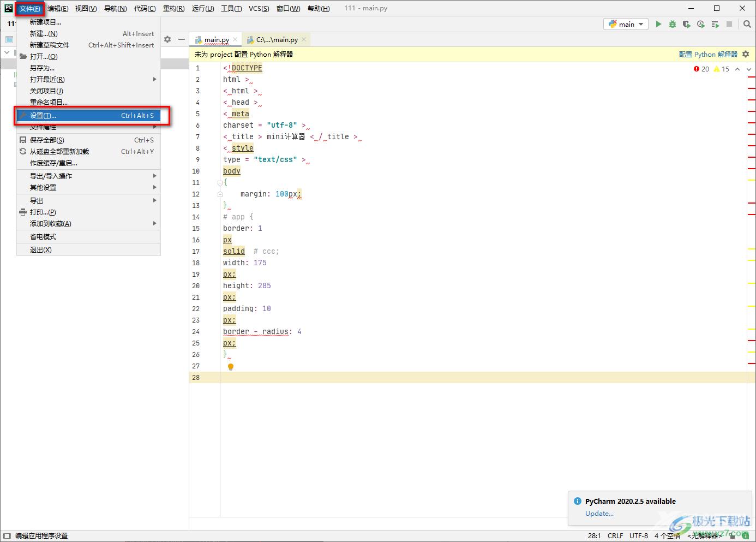Screen dimensions: 756x542
Task: Jump to previous highlighted error arrow
Action: pos(737,69)
